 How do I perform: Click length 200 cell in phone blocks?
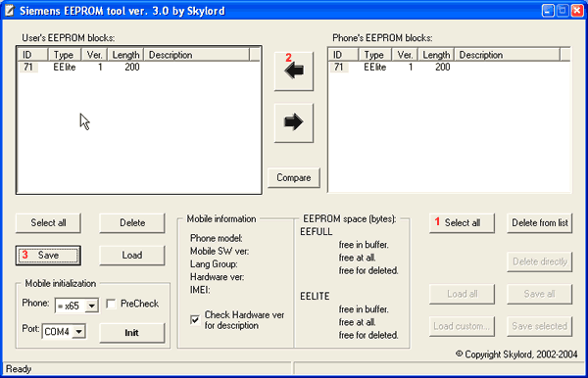coord(443,67)
